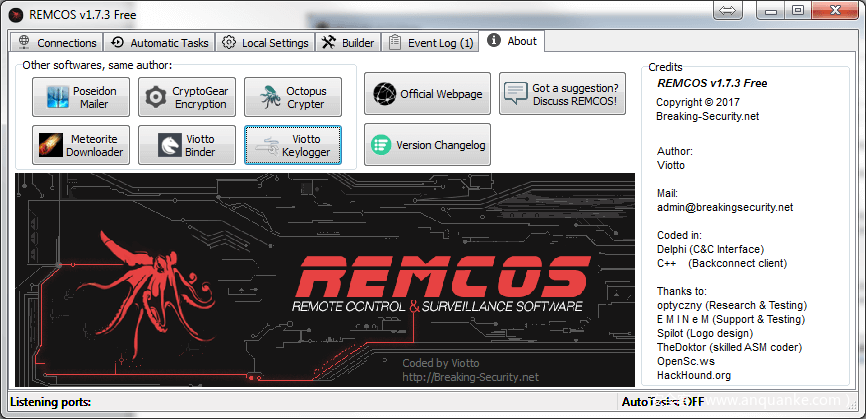Screen dimensions: 866x419
Task: Open the Event Log (1) tab
Action: click(x=430, y=43)
